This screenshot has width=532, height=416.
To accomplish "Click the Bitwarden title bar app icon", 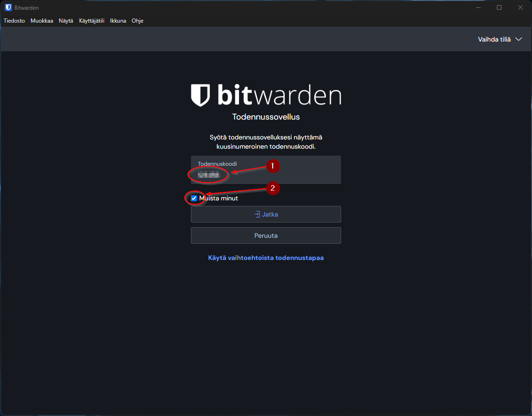I will pyautogui.click(x=8, y=7).
